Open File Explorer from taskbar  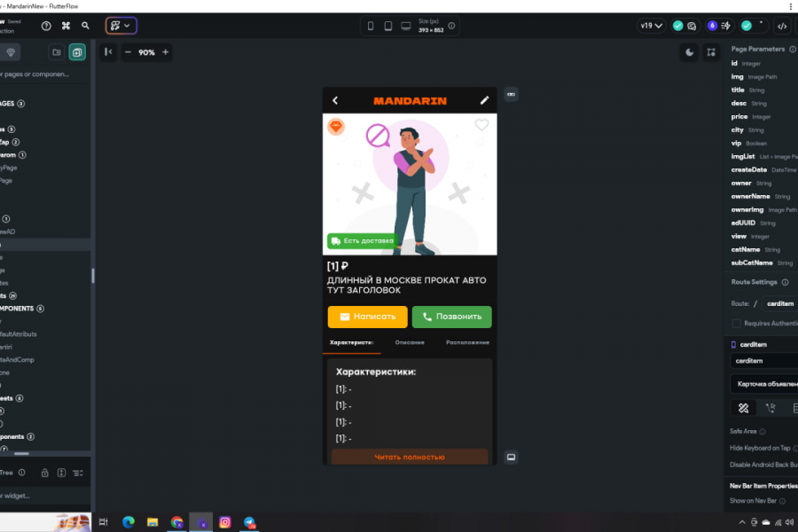tap(153, 522)
